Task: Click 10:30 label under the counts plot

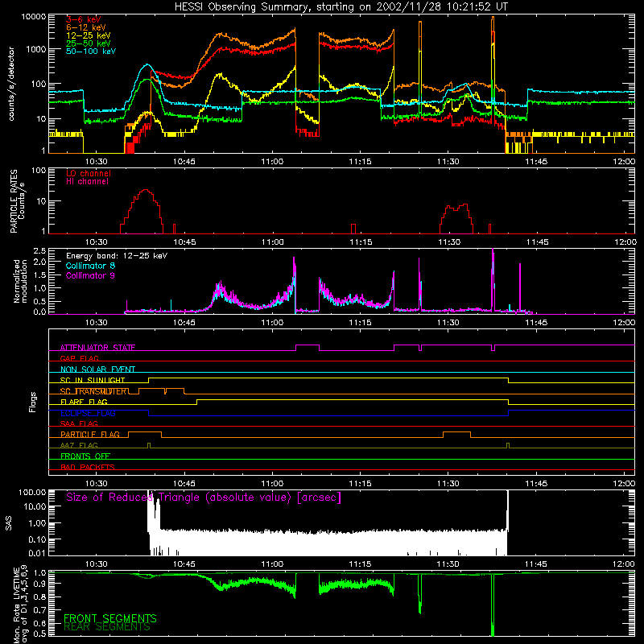Action: 96,162
